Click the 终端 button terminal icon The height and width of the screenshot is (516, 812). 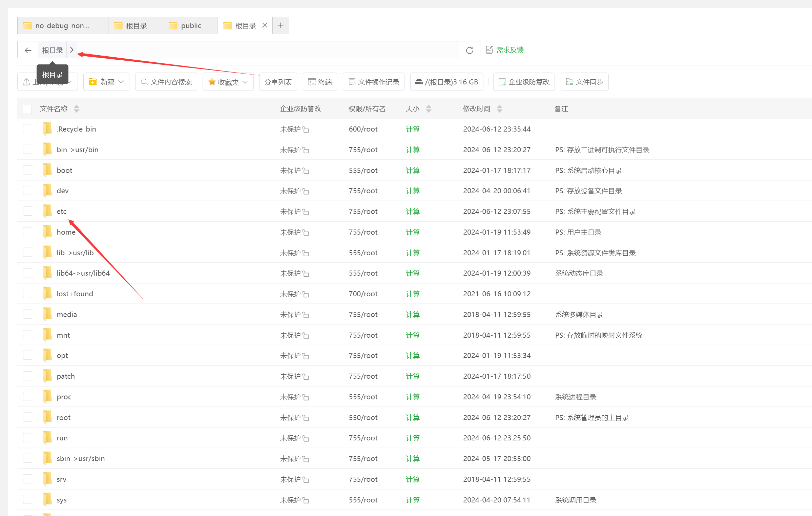point(312,82)
